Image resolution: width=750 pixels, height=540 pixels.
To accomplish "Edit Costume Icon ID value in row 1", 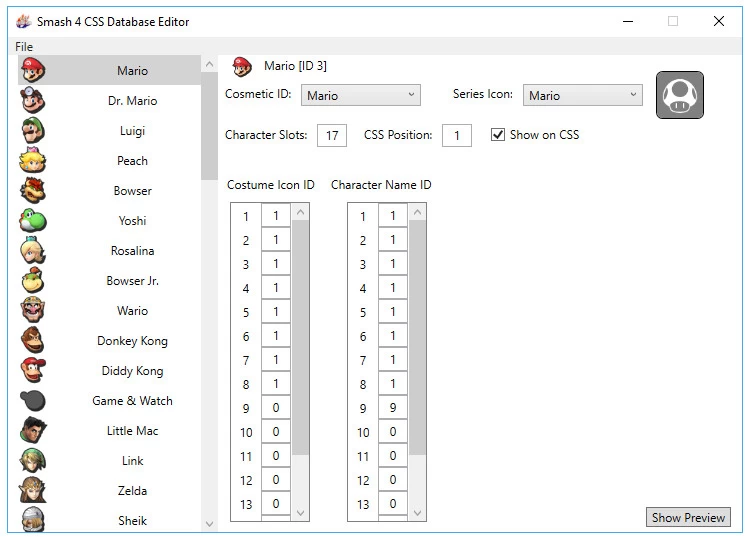I will coord(276,216).
